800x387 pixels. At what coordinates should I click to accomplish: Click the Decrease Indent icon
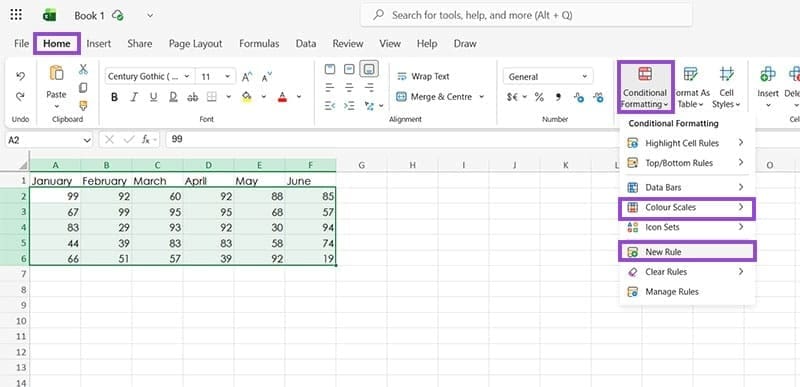(x=330, y=106)
